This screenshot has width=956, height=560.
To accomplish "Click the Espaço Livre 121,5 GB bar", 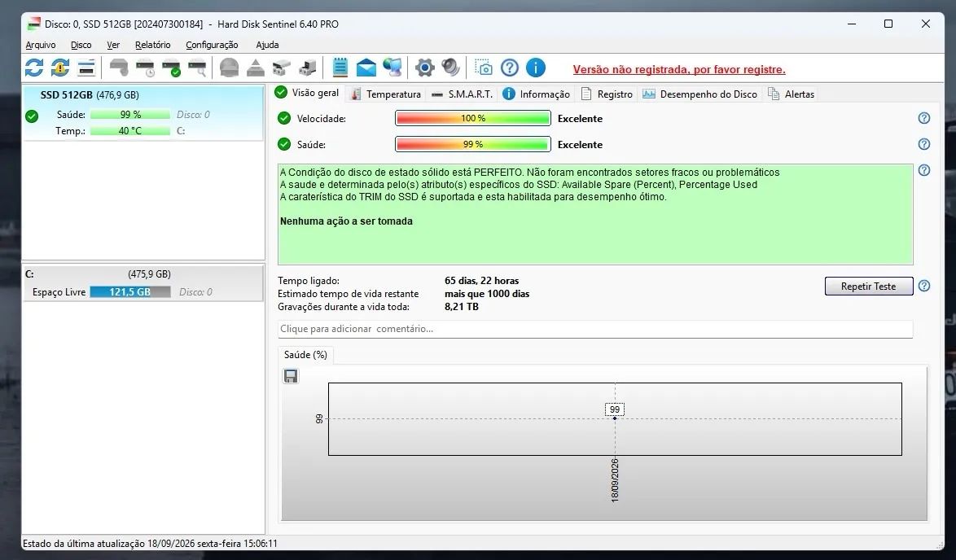I will click(129, 292).
